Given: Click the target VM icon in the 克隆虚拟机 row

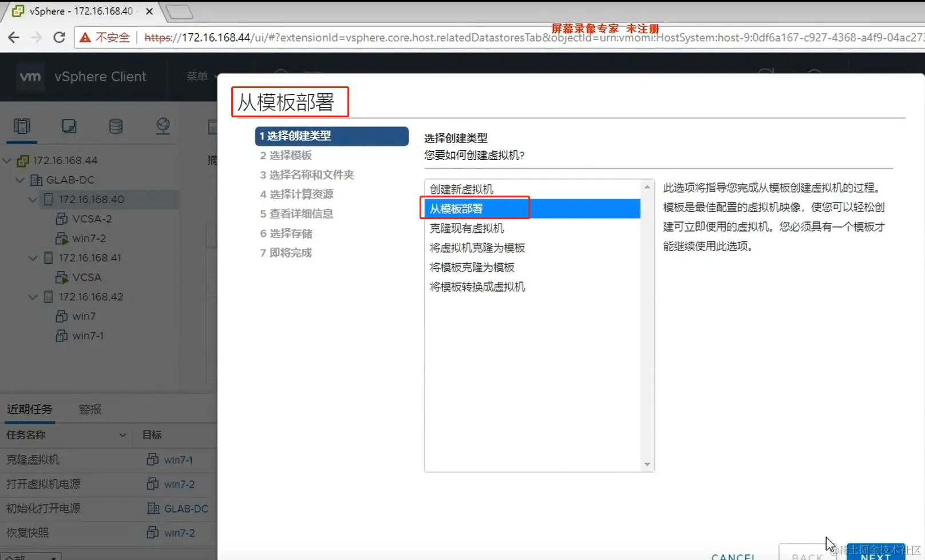Looking at the screenshot, I should (153, 459).
